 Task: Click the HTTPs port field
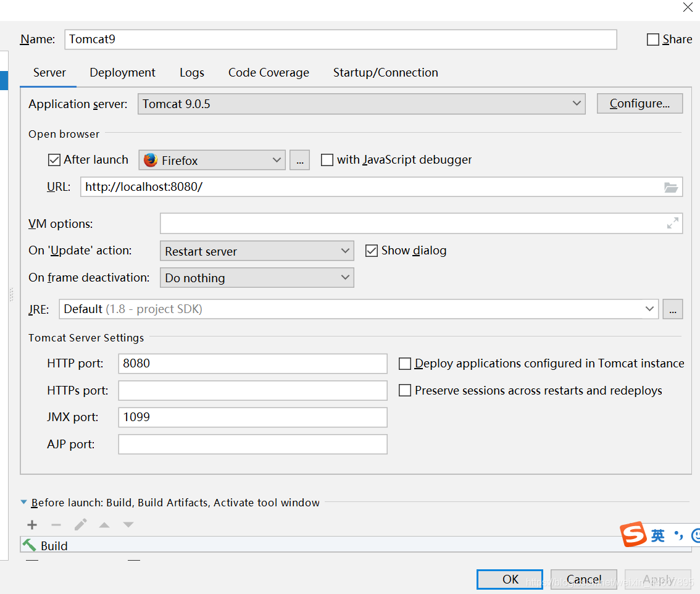(x=252, y=390)
